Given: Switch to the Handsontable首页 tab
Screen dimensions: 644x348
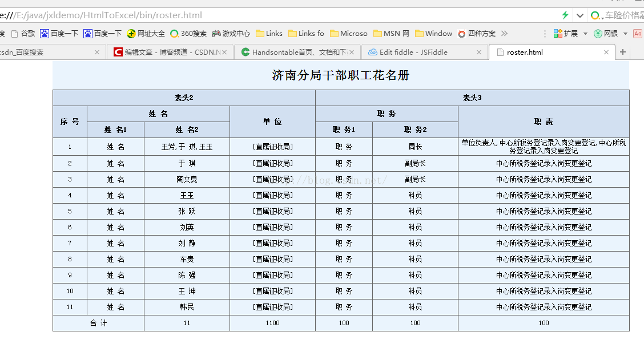Looking at the screenshot, I should coord(297,52).
